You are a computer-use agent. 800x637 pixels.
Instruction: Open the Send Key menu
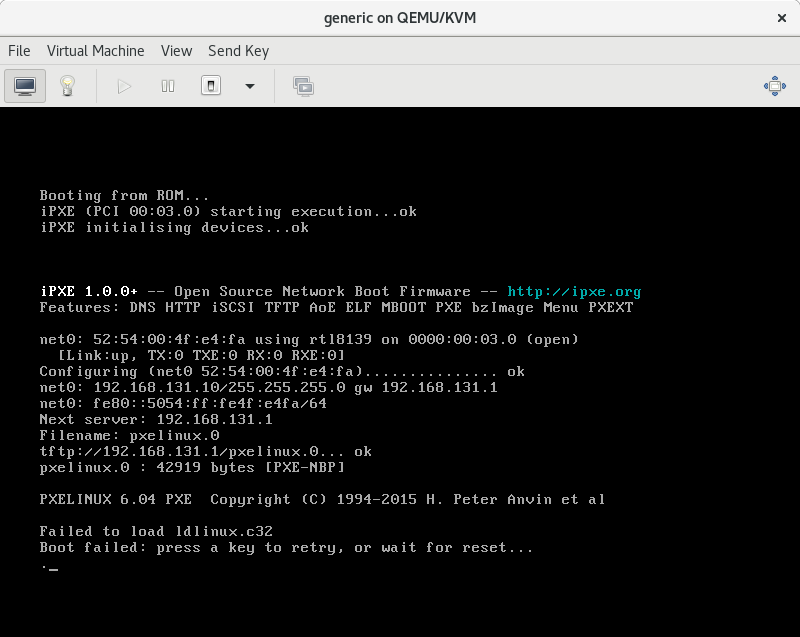coord(238,51)
